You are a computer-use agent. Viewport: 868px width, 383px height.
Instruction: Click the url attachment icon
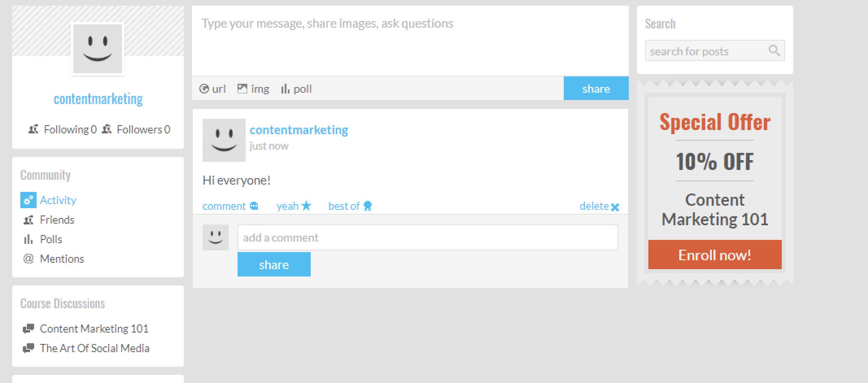204,89
